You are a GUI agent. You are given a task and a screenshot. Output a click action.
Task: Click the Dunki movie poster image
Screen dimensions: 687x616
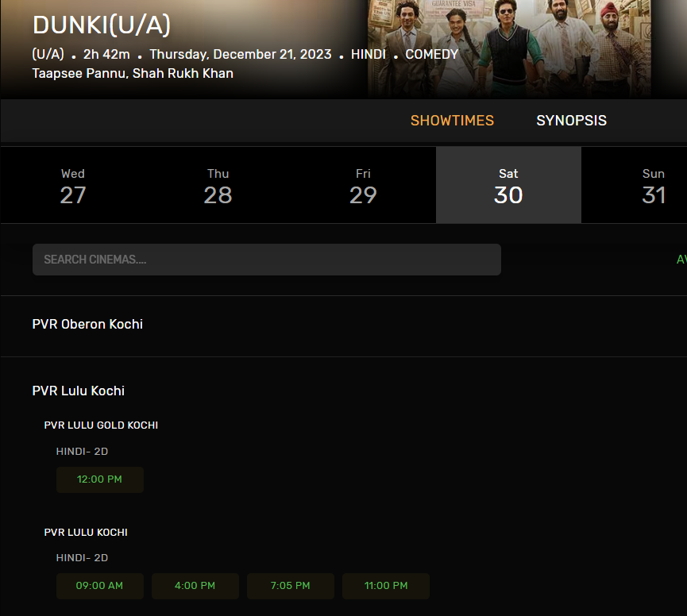(x=509, y=48)
